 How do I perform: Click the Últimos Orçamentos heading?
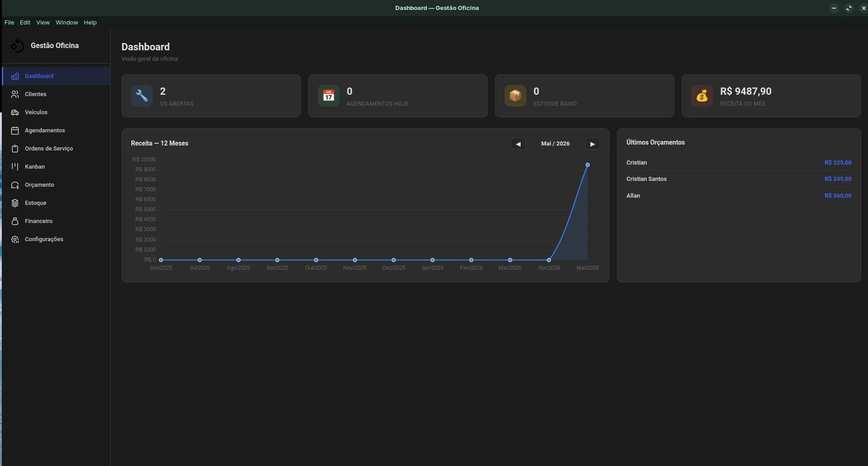coord(655,142)
